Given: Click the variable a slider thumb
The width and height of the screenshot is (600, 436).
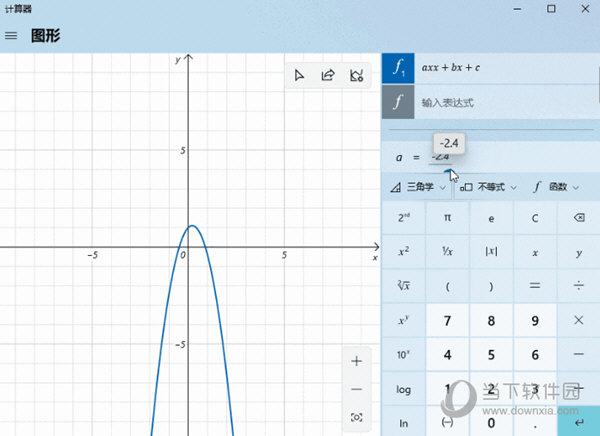Looking at the screenshot, I should click(x=450, y=171).
